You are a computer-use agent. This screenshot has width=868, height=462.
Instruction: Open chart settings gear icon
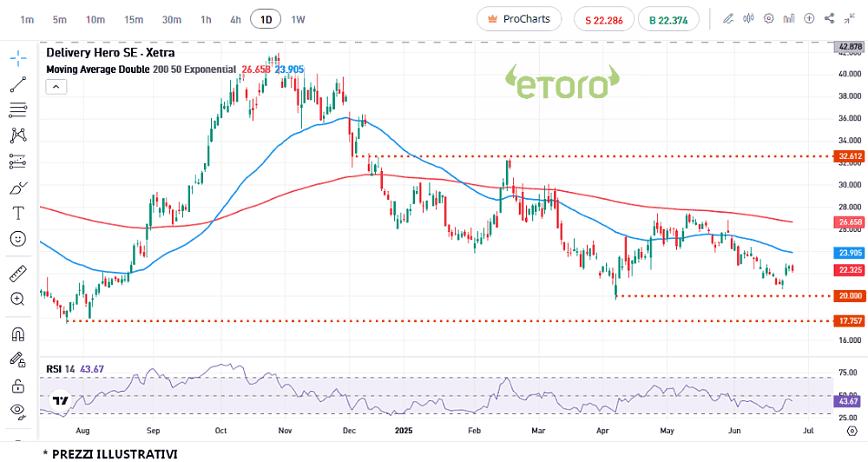pyautogui.click(x=768, y=18)
